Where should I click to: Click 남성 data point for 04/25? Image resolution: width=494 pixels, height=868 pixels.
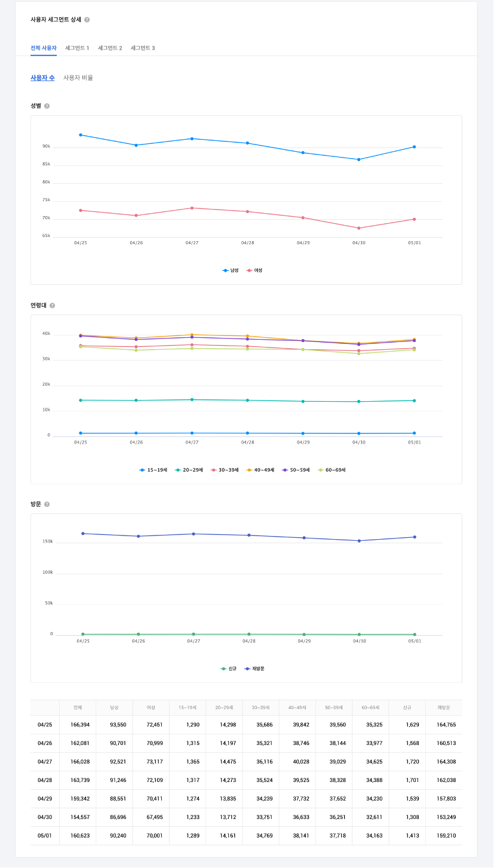(81, 135)
